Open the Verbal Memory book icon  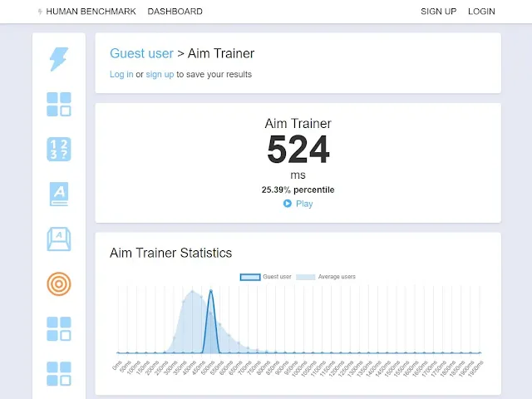click(x=59, y=194)
